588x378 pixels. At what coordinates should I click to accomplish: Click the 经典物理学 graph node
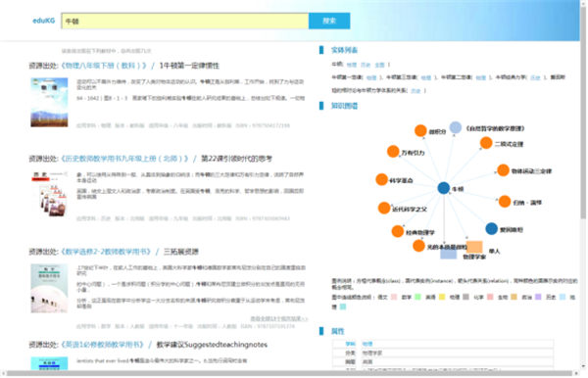point(398,231)
